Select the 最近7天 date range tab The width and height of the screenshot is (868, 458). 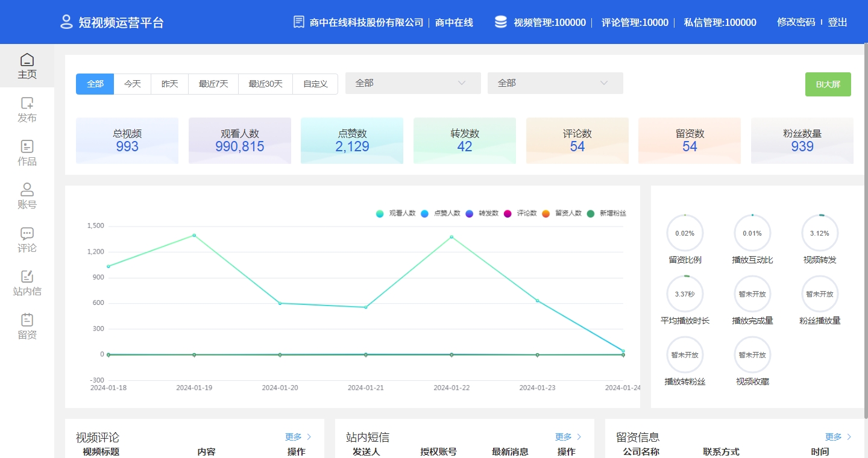tap(213, 84)
